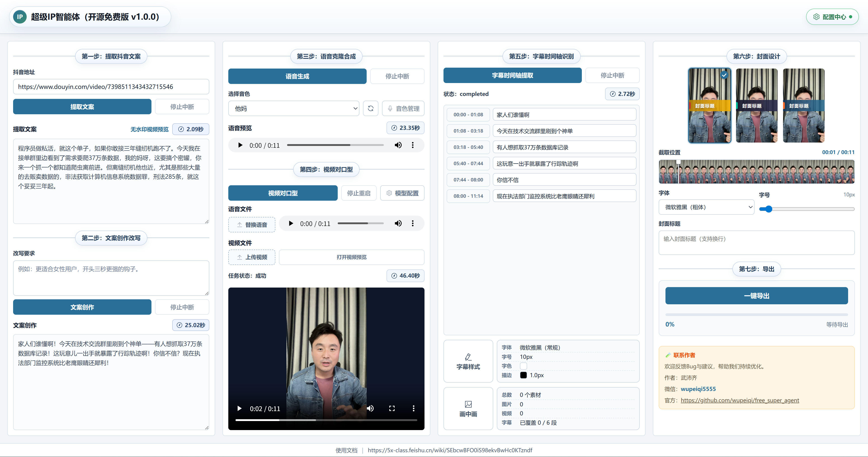868x457 pixels.
Task: Click the 字幕时间轴提取 button
Action: (512, 75)
